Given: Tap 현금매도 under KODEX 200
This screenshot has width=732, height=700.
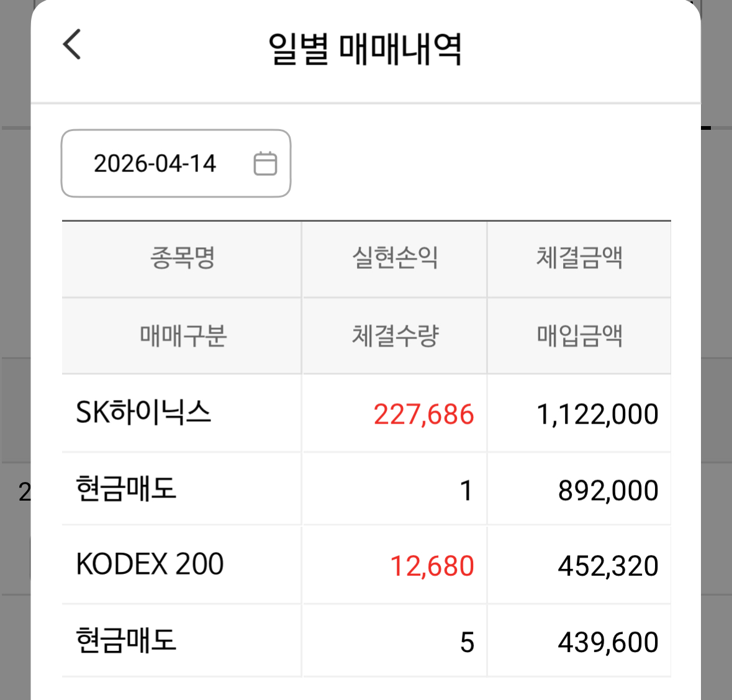Looking at the screenshot, I should click(126, 640).
